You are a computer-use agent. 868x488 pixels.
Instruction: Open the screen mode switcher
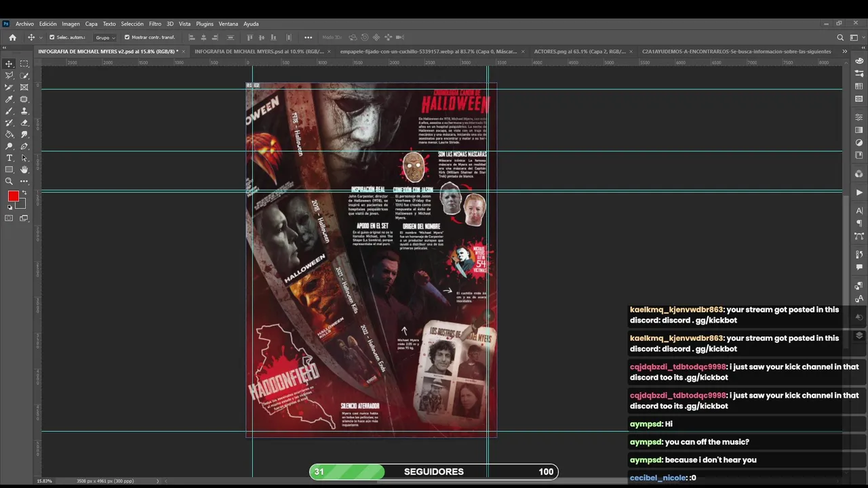pos(24,218)
